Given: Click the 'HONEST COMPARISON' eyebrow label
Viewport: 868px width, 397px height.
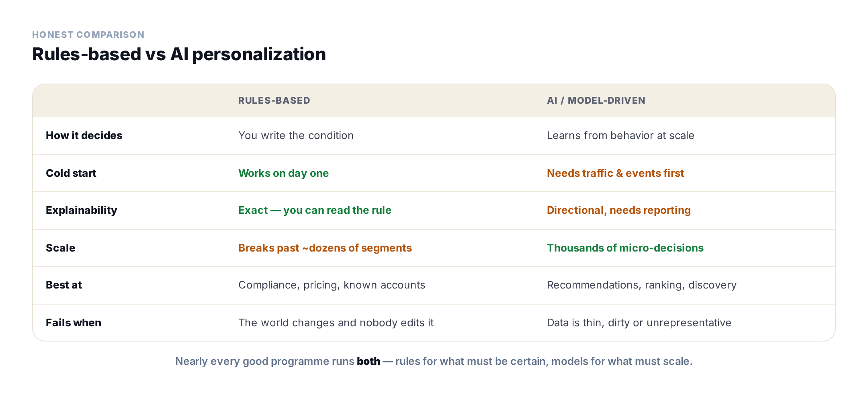Looking at the screenshot, I should click(88, 35).
